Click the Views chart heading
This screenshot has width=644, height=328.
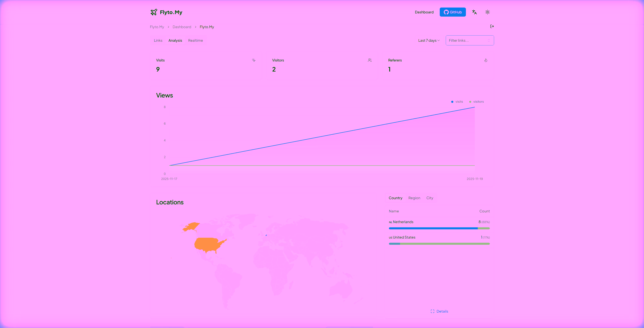(x=164, y=95)
